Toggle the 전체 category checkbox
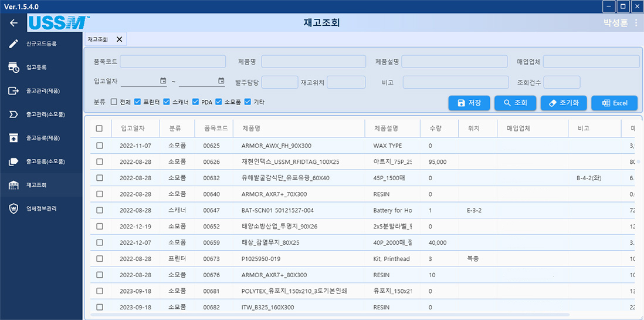This screenshot has height=320, width=644. point(114,102)
